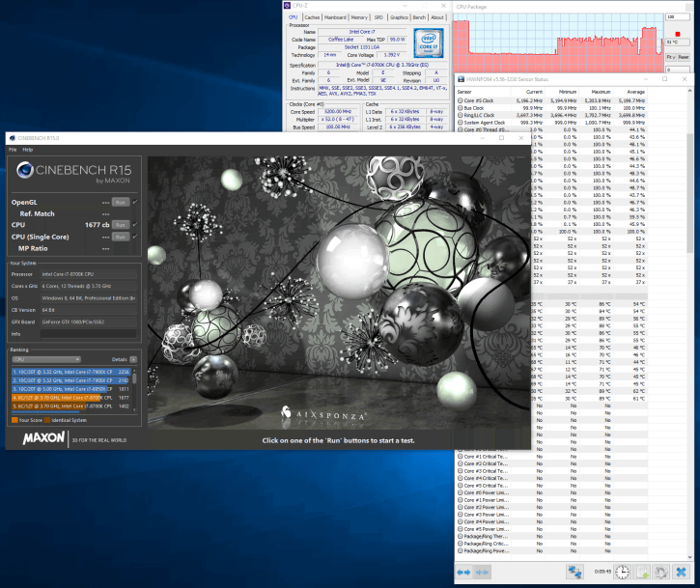Select ranking entry 4 scoring 1677
The width and height of the screenshot is (700, 588).
(71, 398)
